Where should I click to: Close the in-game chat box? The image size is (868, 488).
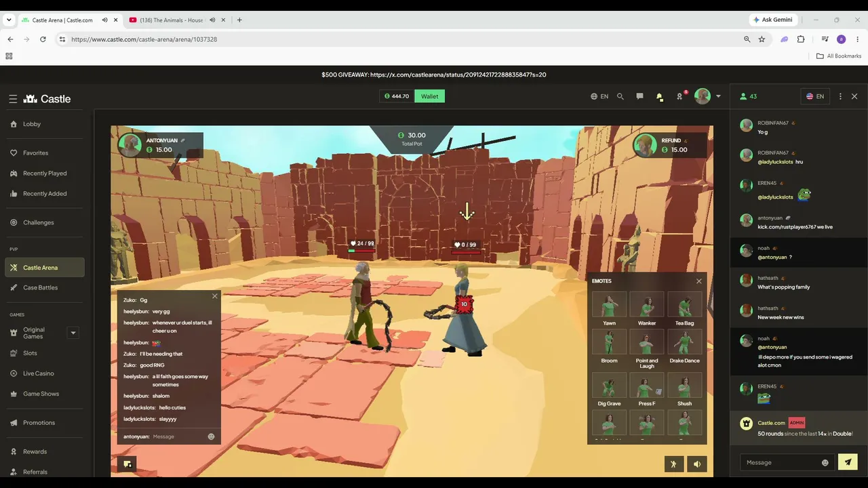pos(215,296)
